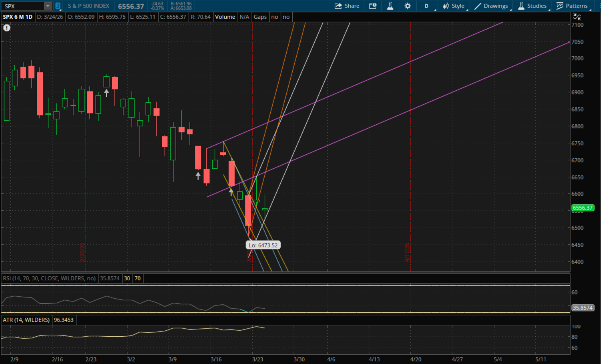
Task: Click the SPX symbol input field
Action: coord(22,6)
